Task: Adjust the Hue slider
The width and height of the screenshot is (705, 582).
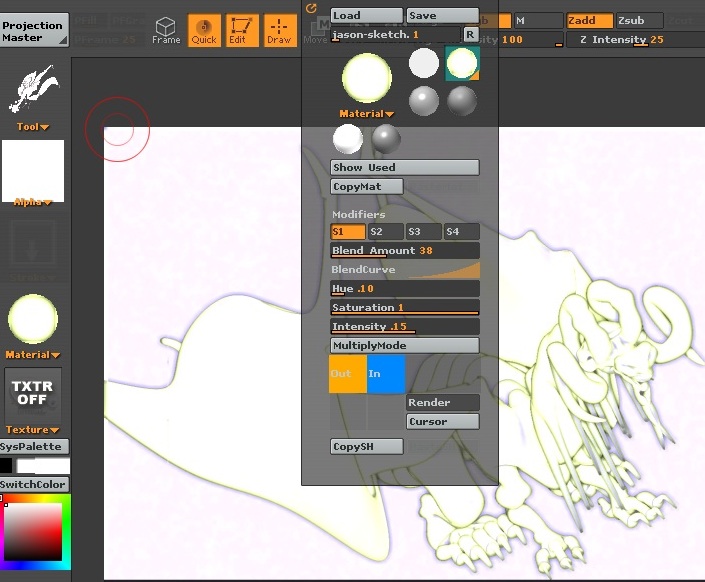Action: [x=405, y=288]
